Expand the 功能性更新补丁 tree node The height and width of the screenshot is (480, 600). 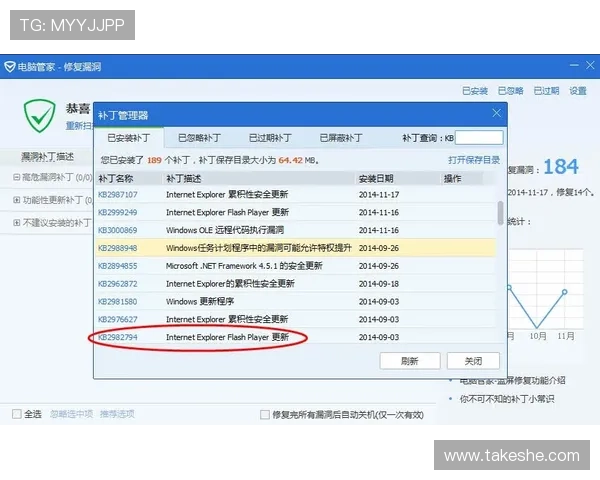[x=16, y=200]
